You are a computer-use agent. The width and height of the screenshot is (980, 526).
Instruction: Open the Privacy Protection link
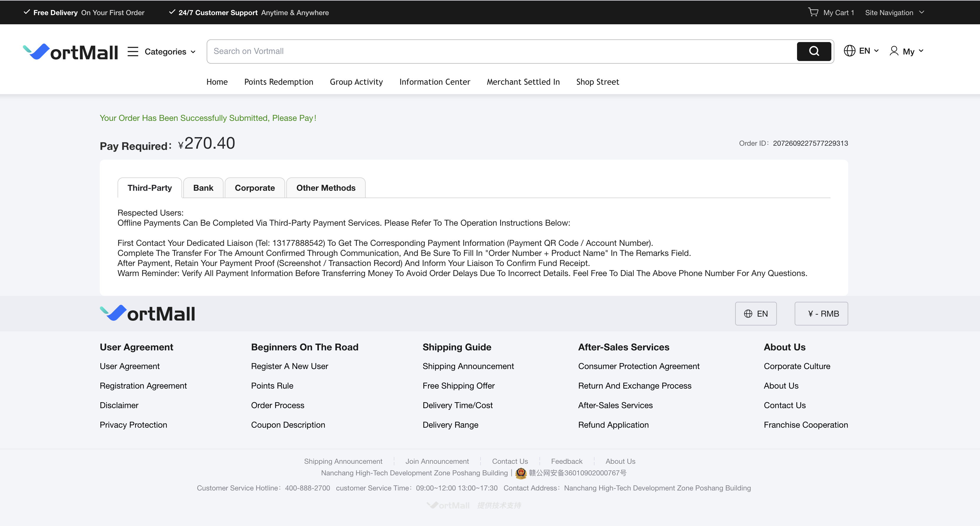click(x=133, y=425)
